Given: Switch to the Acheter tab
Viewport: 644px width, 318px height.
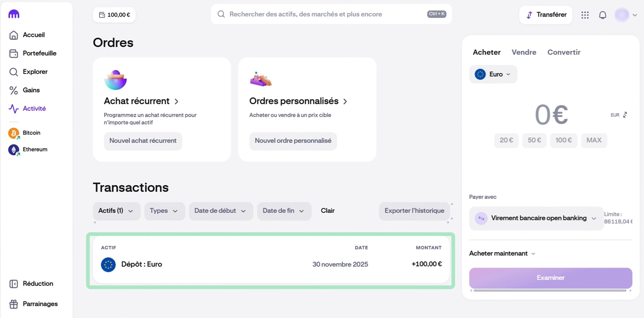Looking at the screenshot, I should click(x=486, y=52).
